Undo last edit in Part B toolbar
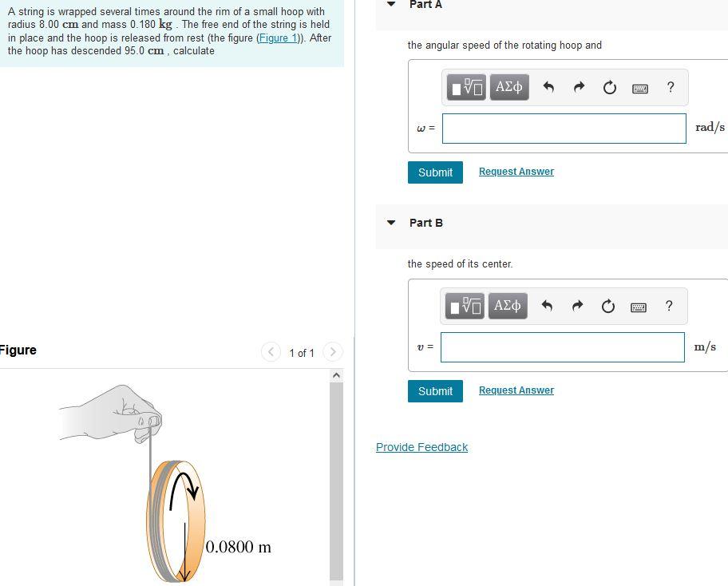This screenshot has width=728, height=586. pos(547,306)
